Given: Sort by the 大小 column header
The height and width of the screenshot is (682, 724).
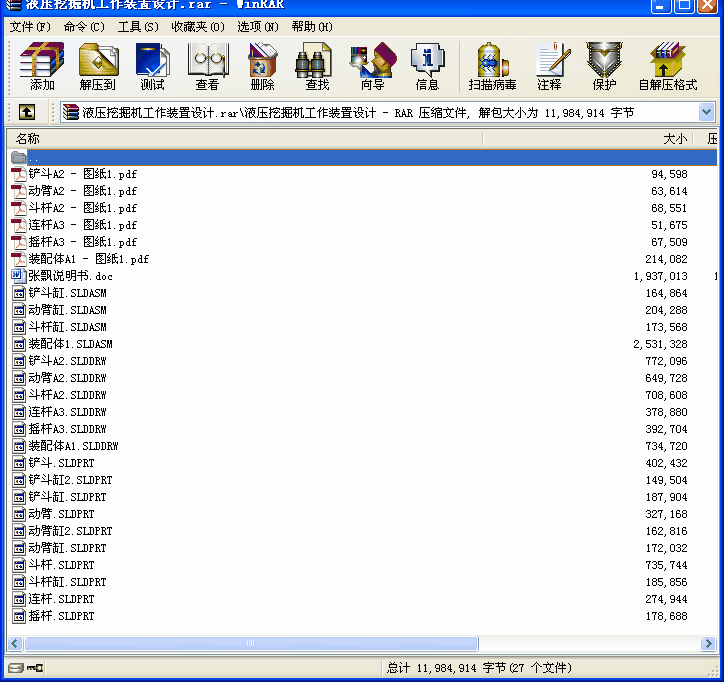Looking at the screenshot, I should point(588,139).
